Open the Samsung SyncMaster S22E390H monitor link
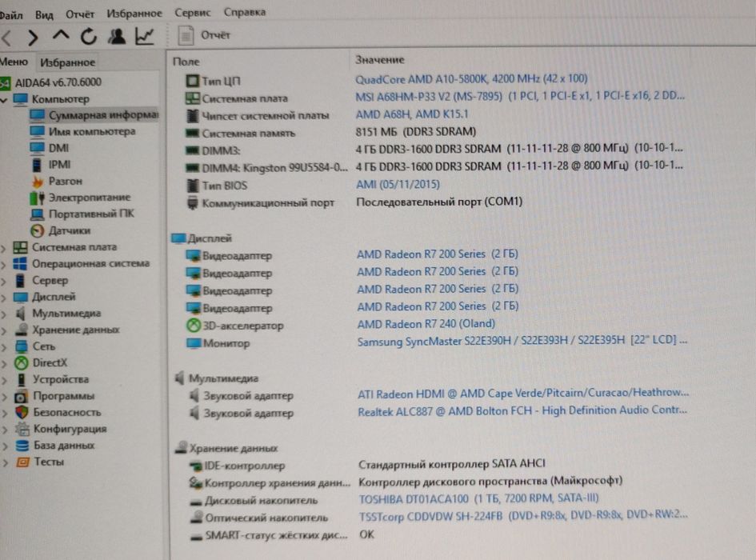 coord(522,341)
